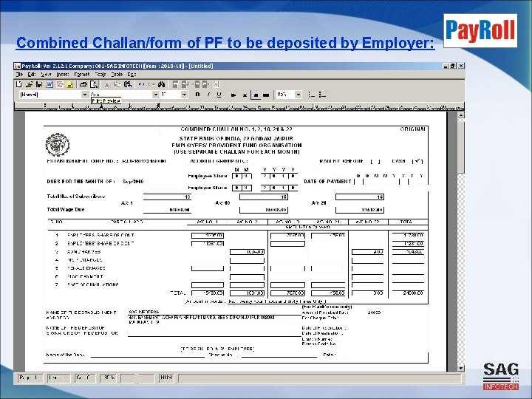Click the A/c 21 subscribers field

pyautogui.click(x=360, y=197)
